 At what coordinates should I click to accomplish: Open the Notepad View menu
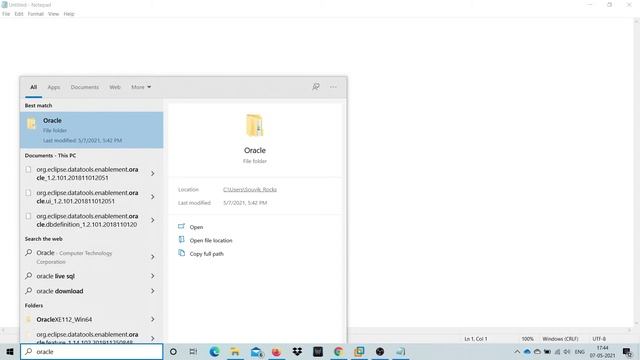pyautogui.click(x=53, y=14)
